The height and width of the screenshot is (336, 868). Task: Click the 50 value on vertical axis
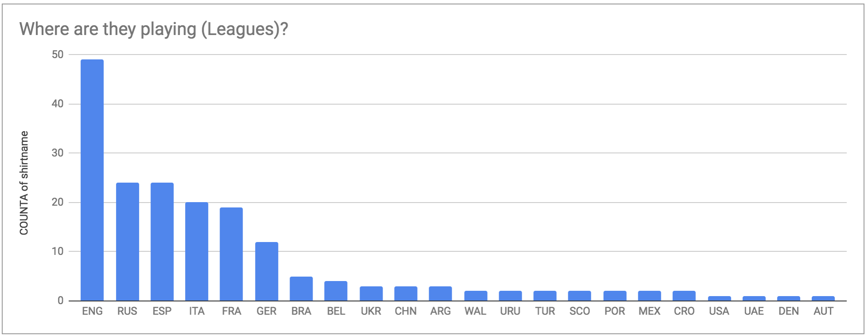coord(58,55)
